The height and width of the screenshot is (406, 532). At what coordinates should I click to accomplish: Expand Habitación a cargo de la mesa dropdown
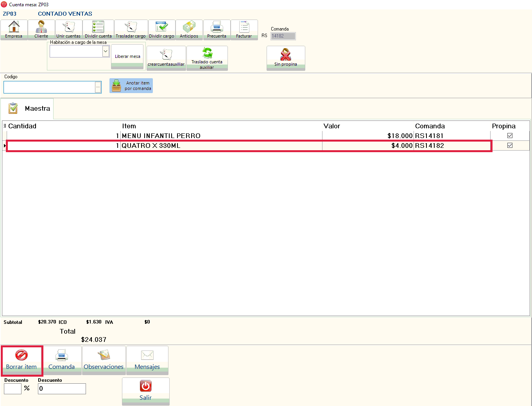(106, 51)
